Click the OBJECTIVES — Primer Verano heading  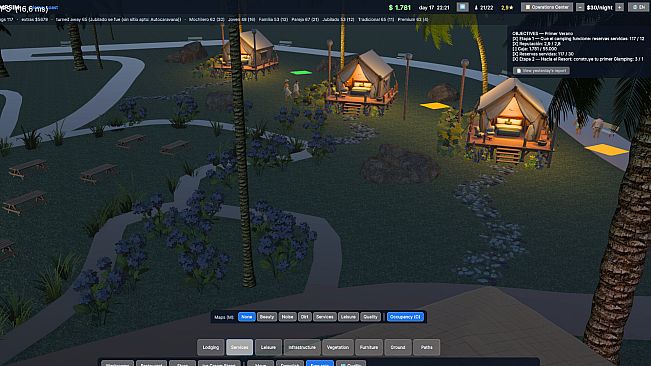(x=542, y=33)
